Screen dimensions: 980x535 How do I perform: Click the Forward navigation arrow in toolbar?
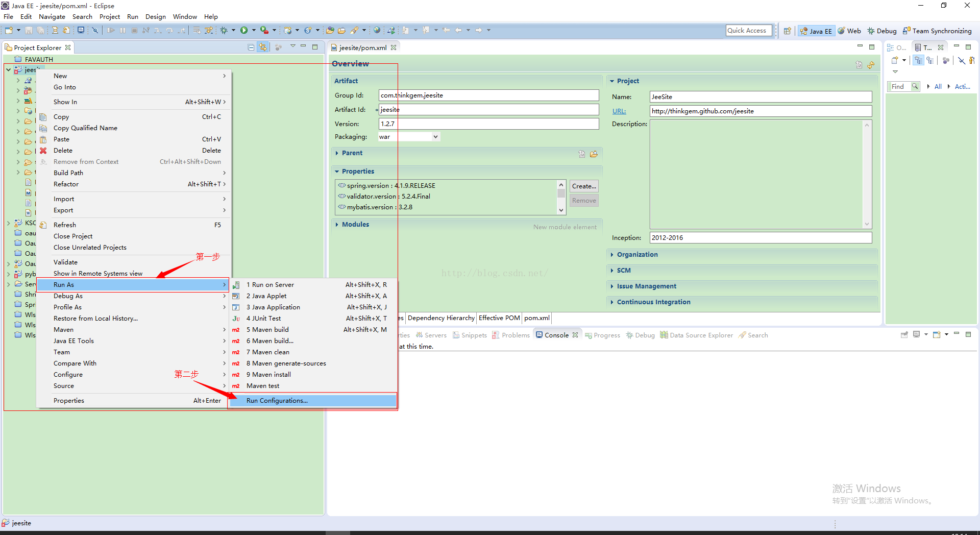pos(479,31)
